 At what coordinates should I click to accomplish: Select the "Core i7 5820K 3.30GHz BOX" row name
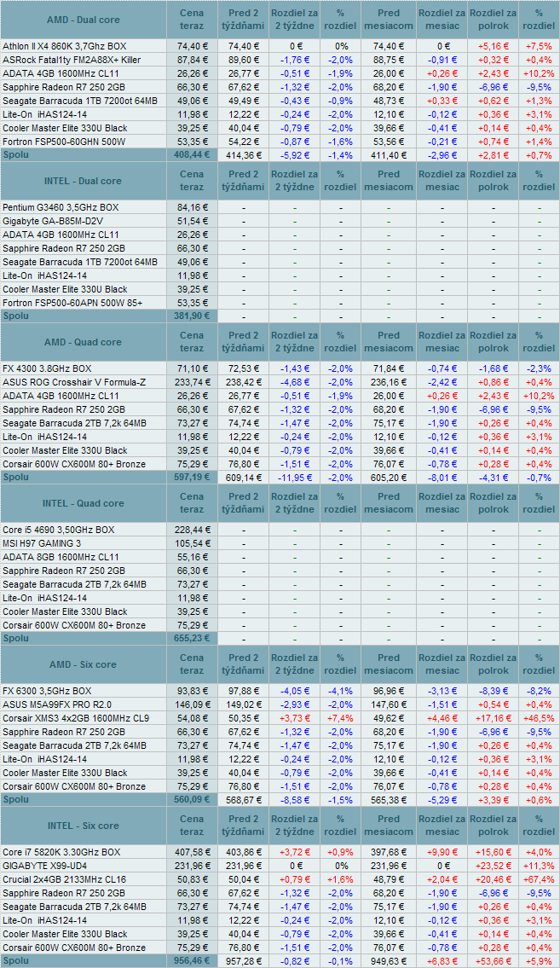(x=61, y=852)
